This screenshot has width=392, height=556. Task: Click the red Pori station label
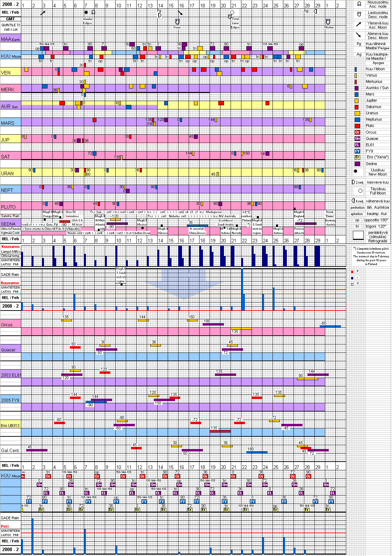coord(5,526)
